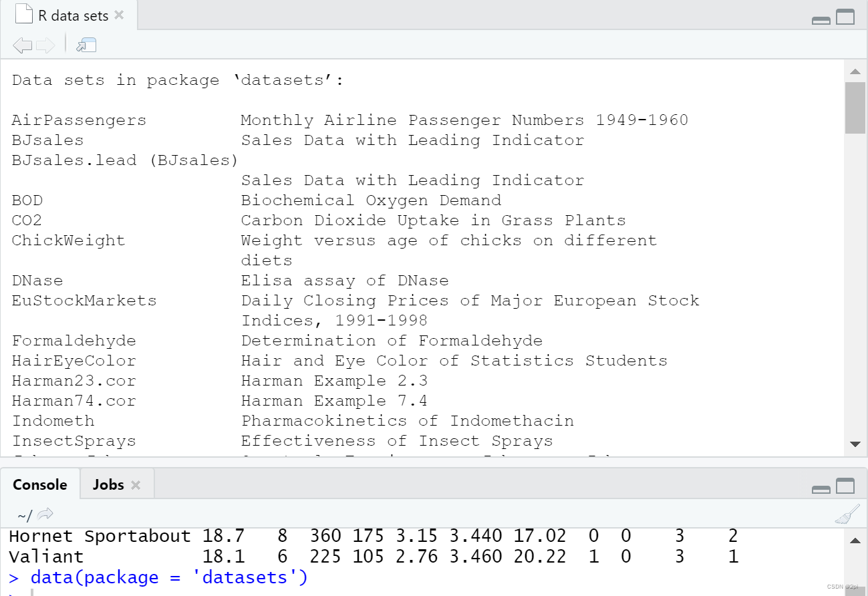Open the Jobs tab

click(108, 484)
